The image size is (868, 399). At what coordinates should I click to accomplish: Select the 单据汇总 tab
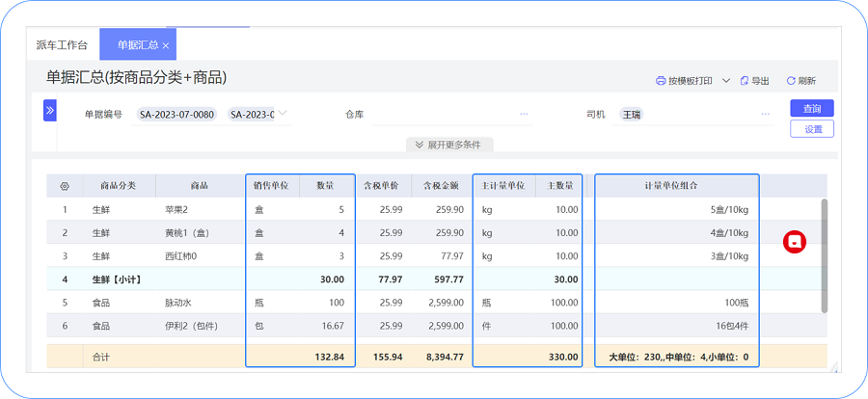138,45
